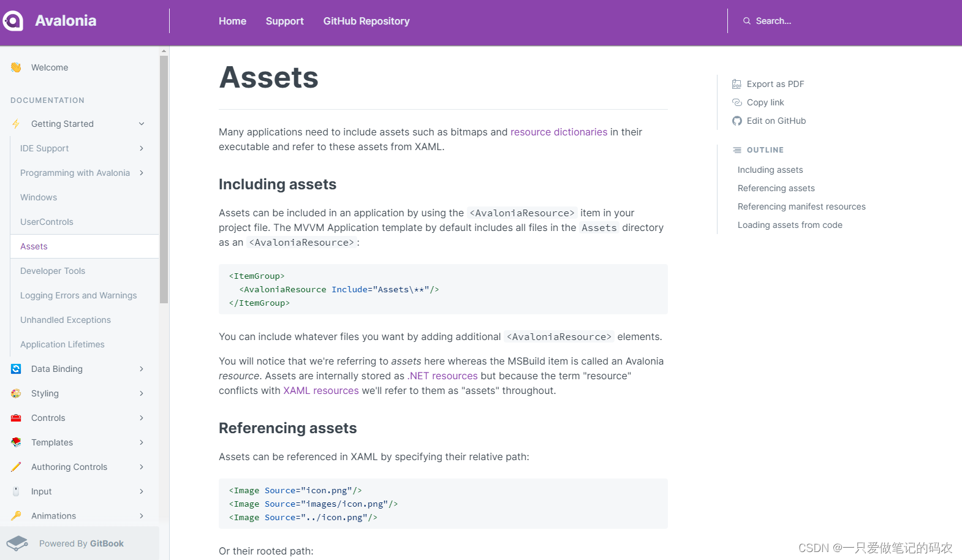Expand the Templates section chevron
962x560 pixels.
[x=142, y=442]
